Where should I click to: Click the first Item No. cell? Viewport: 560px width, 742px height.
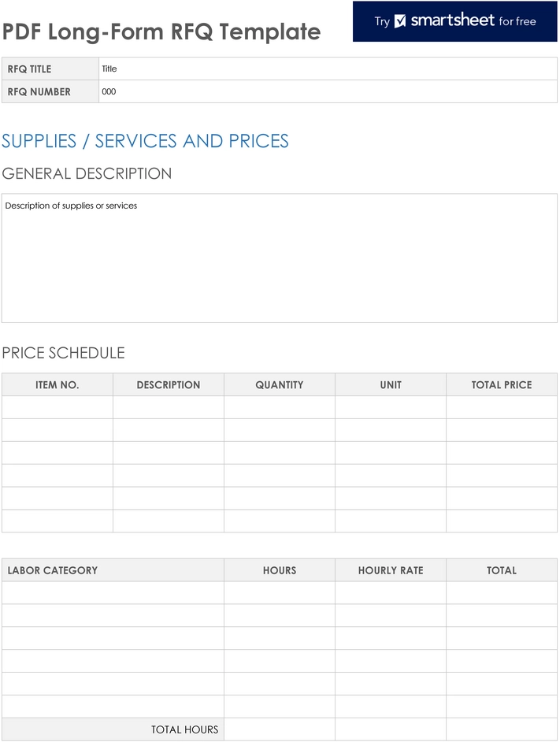coord(57,407)
